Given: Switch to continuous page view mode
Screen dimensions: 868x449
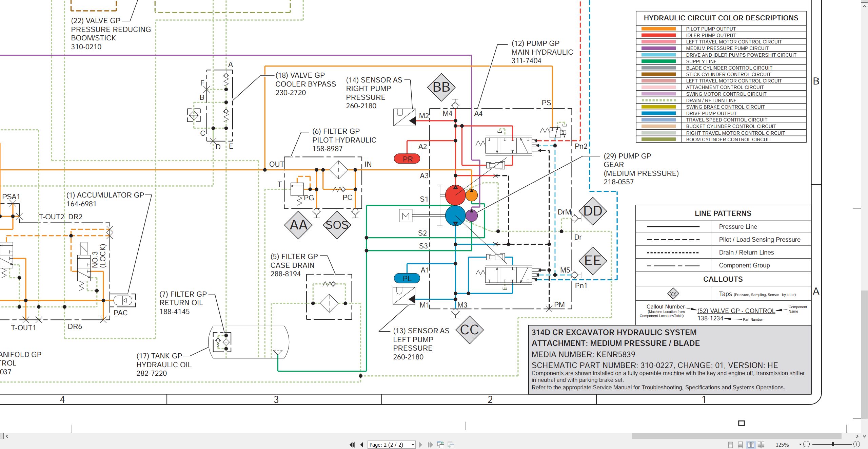Looking at the screenshot, I should (741, 445).
